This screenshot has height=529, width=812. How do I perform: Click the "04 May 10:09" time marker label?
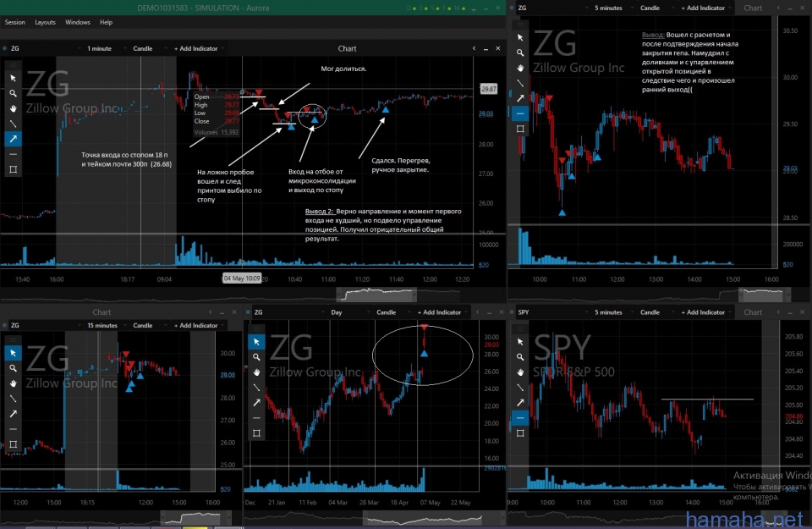pos(242,278)
